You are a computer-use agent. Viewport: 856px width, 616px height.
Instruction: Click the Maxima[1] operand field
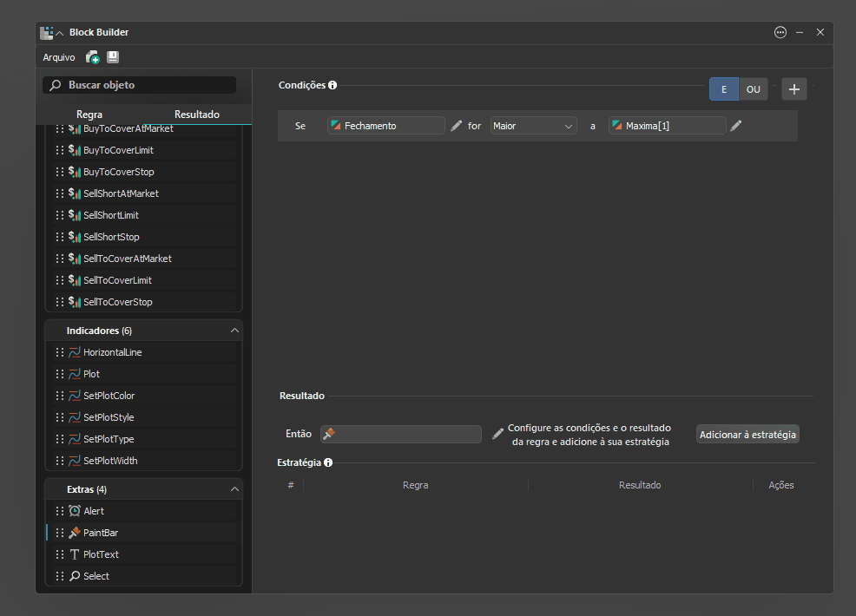coord(667,126)
